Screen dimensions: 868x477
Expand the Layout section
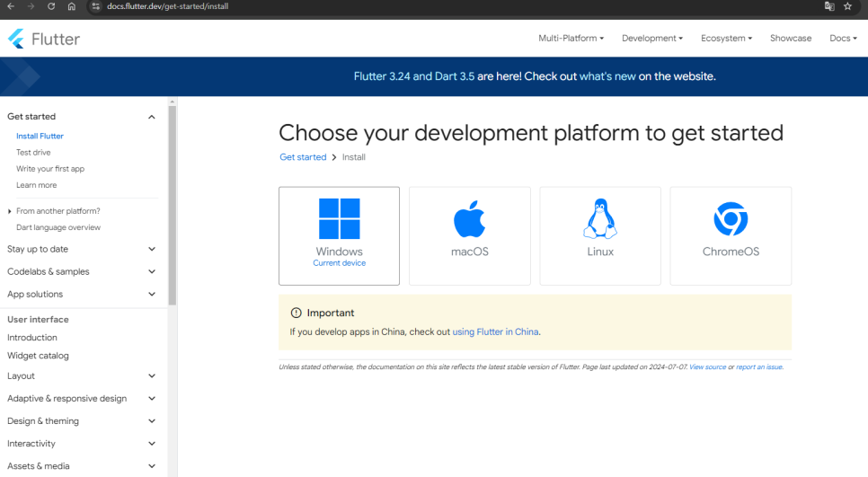[x=82, y=375]
